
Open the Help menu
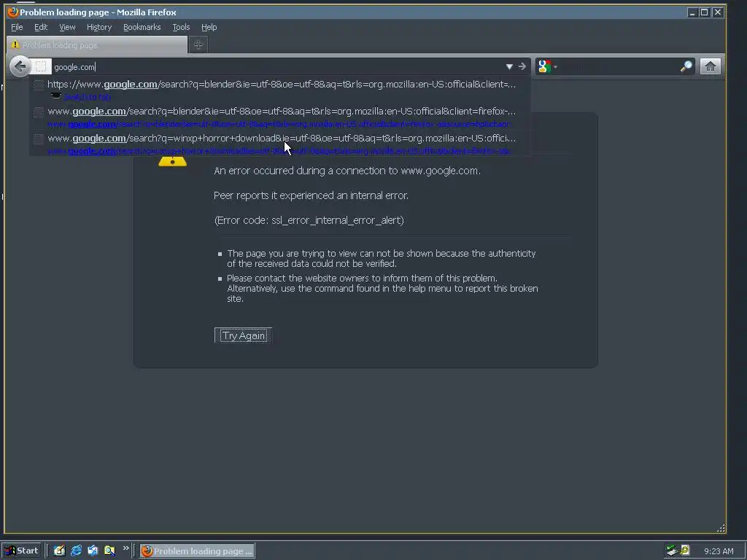coord(209,27)
